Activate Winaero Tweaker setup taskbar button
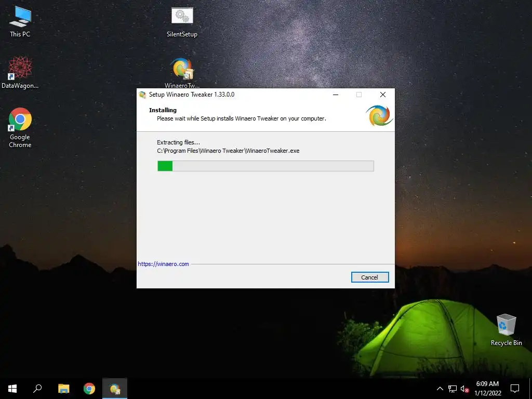Image resolution: width=532 pixels, height=399 pixels. click(x=115, y=389)
